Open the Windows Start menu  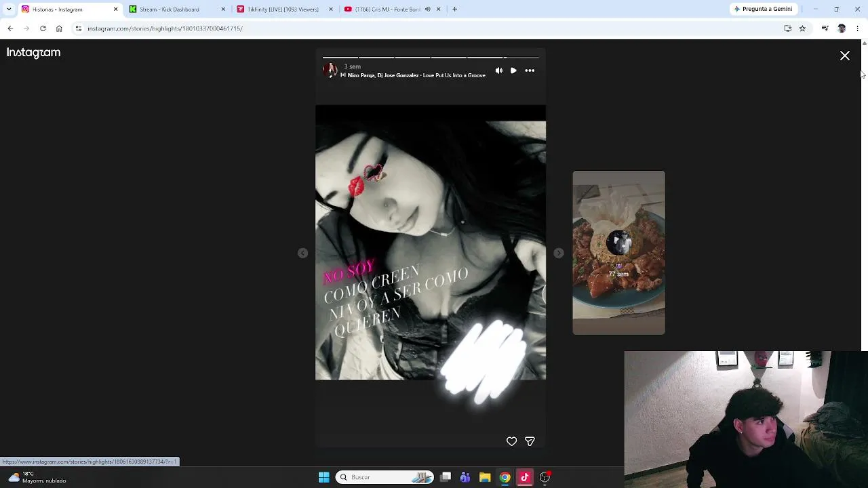coord(323,477)
